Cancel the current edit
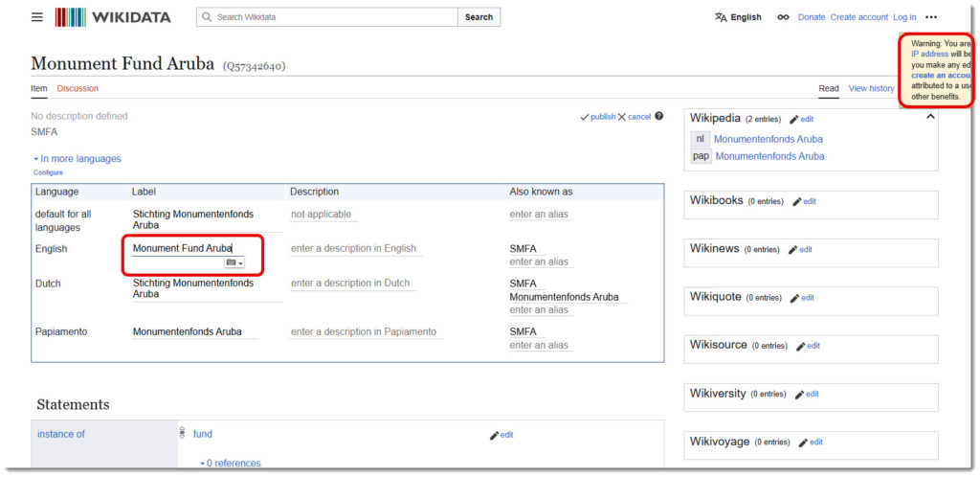Screen dimensions: 980x477 click(x=634, y=117)
